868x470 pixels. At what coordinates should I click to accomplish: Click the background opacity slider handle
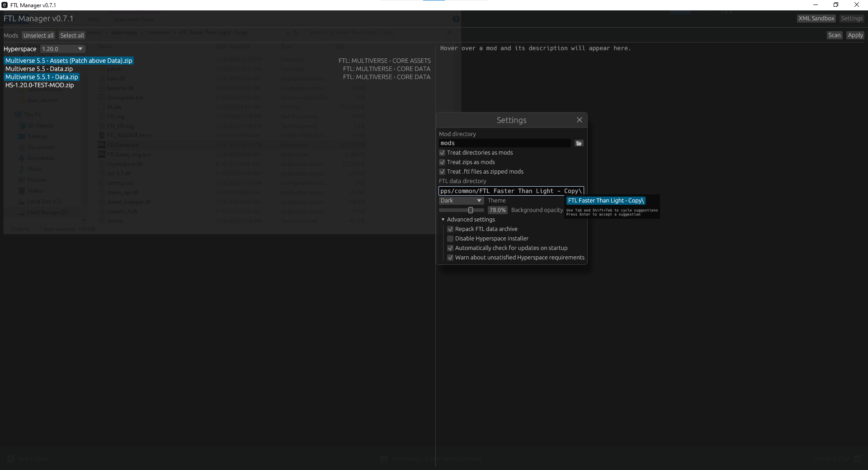471,210
